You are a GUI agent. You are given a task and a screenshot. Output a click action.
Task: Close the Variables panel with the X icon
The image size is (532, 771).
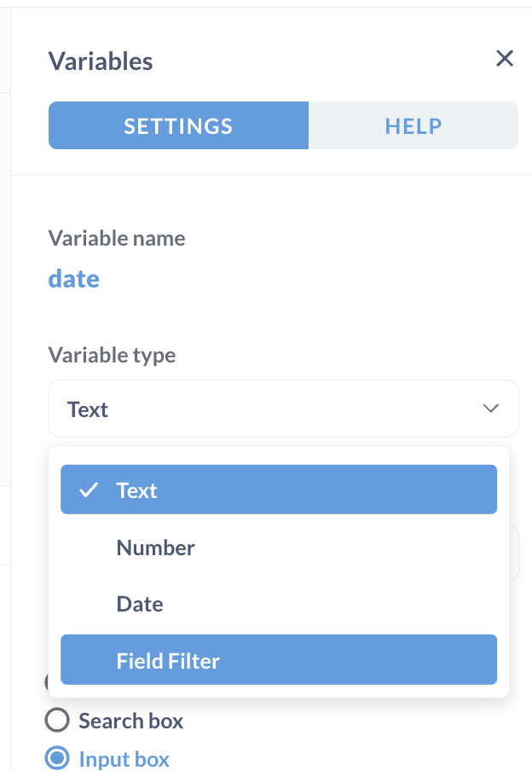[x=505, y=59]
